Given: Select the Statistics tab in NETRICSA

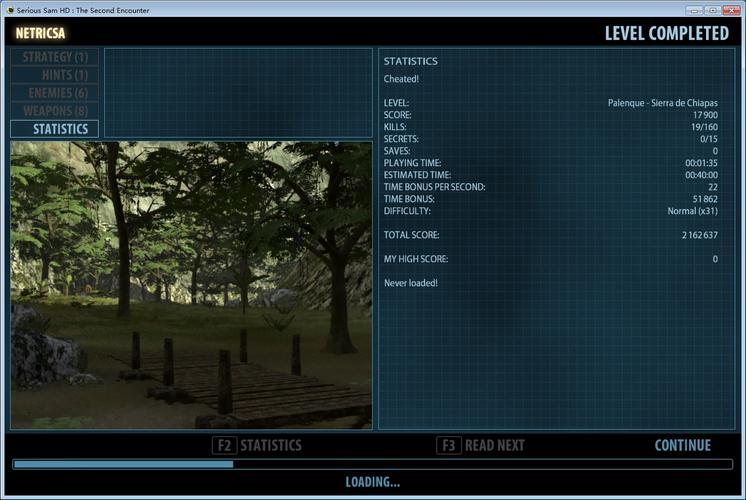Looking at the screenshot, I should point(55,129).
